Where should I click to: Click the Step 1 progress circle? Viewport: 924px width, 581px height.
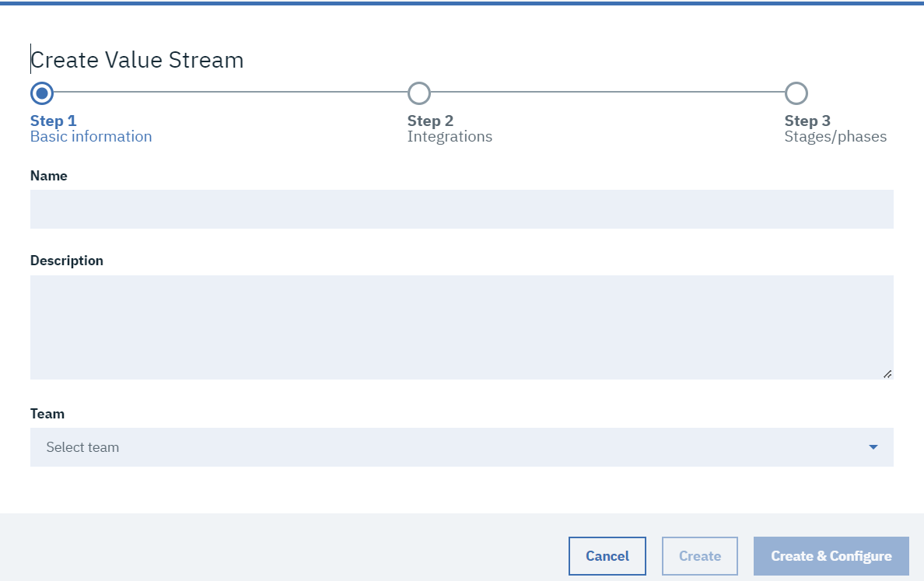[42, 93]
